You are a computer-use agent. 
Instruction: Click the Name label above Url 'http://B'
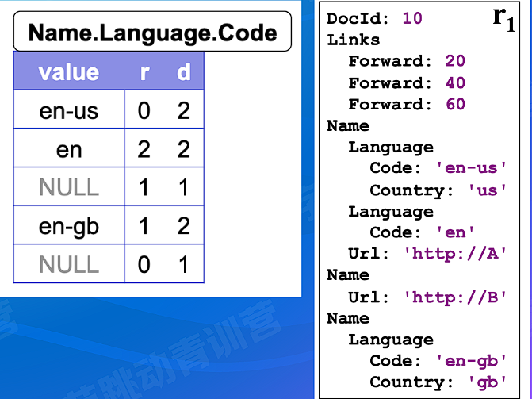(348, 275)
